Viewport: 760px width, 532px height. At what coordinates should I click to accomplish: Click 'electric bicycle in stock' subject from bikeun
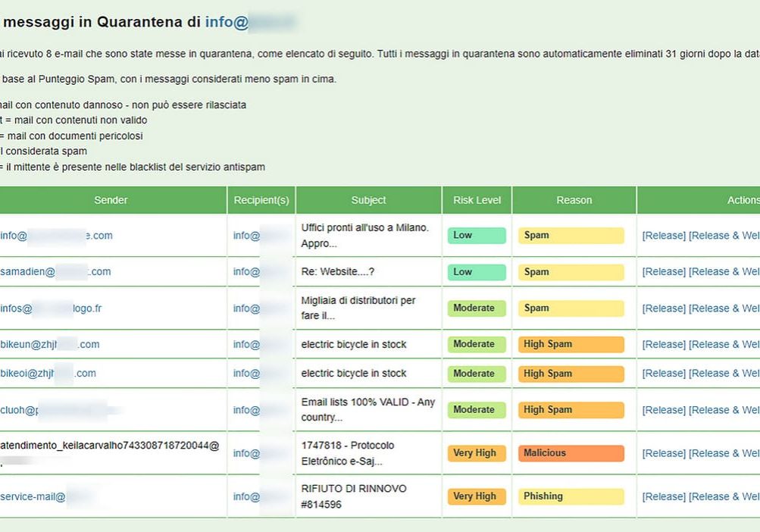pos(354,344)
